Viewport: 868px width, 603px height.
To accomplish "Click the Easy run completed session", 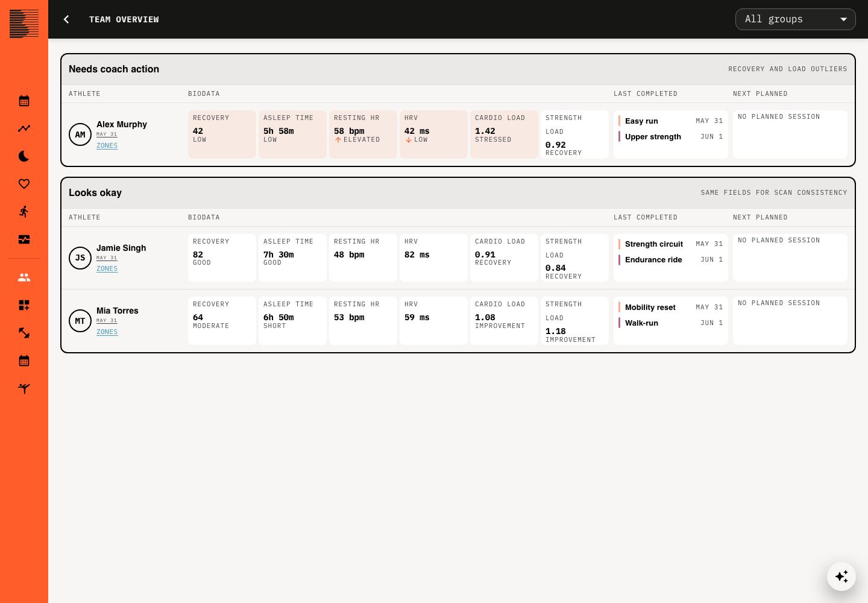I will pos(671,121).
